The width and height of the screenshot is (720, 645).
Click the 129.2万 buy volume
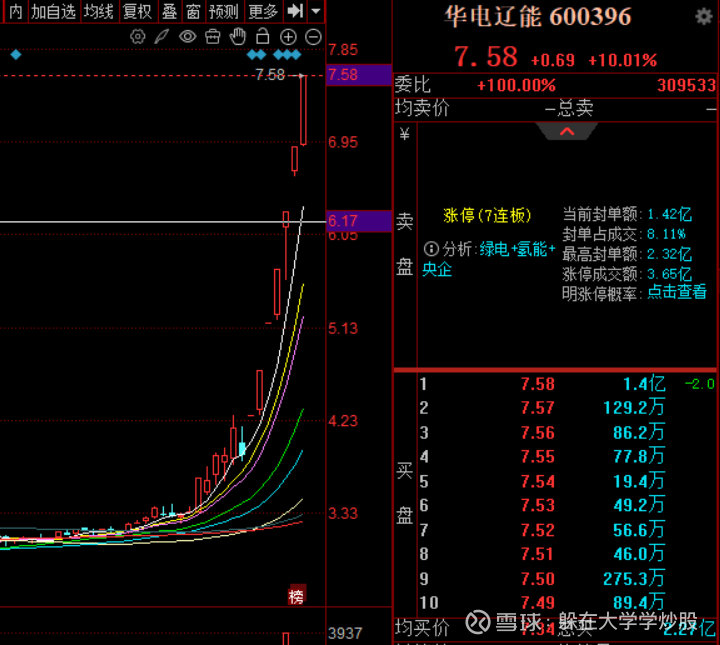pyautogui.click(x=634, y=408)
